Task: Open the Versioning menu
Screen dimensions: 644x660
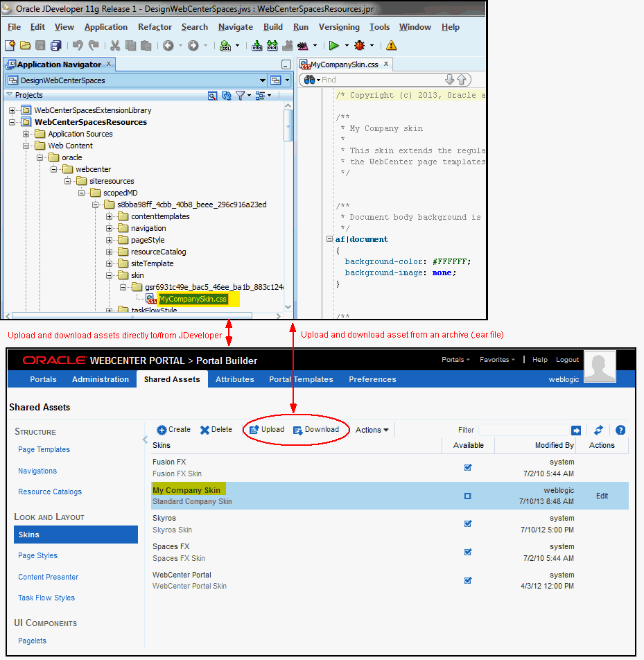Action: [x=339, y=27]
